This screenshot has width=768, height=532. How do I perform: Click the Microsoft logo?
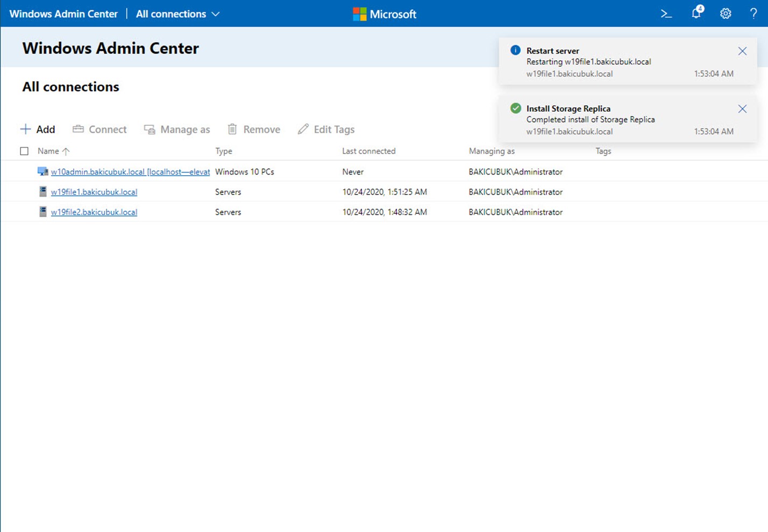coord(359,14)
